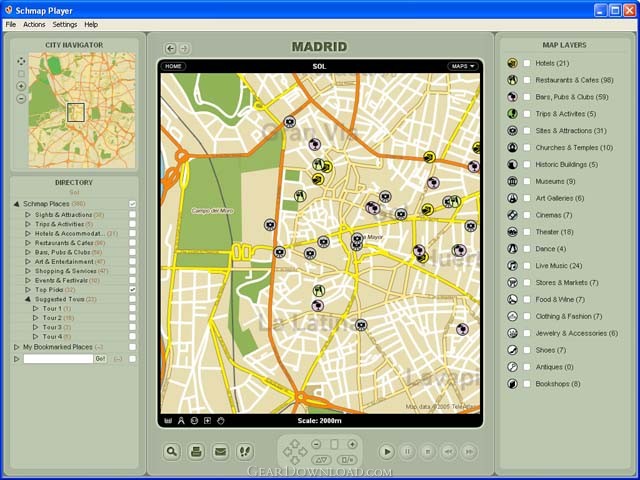
Task: Click the Churches & Temples layer icon
Action: (512, 147)
